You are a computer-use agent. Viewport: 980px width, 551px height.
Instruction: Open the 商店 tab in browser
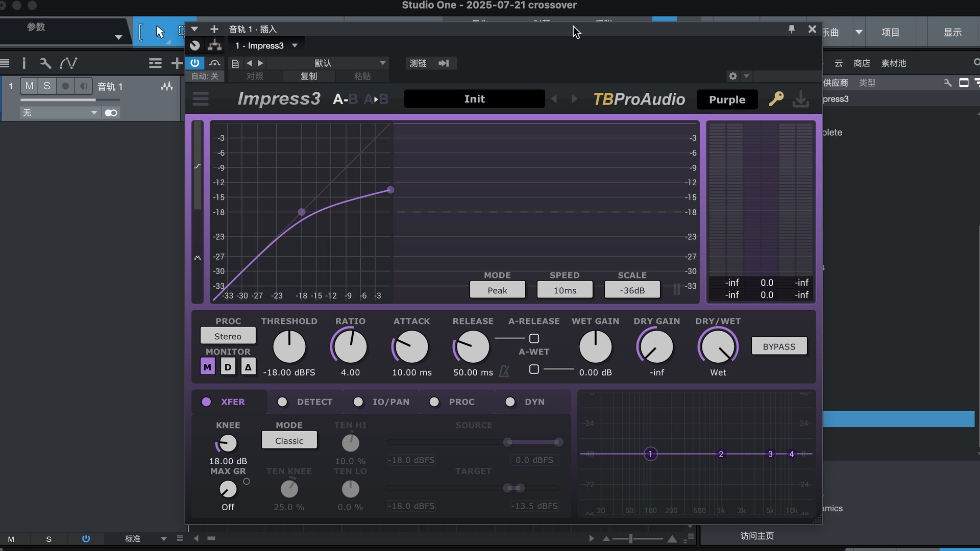(x=862, y=63)
